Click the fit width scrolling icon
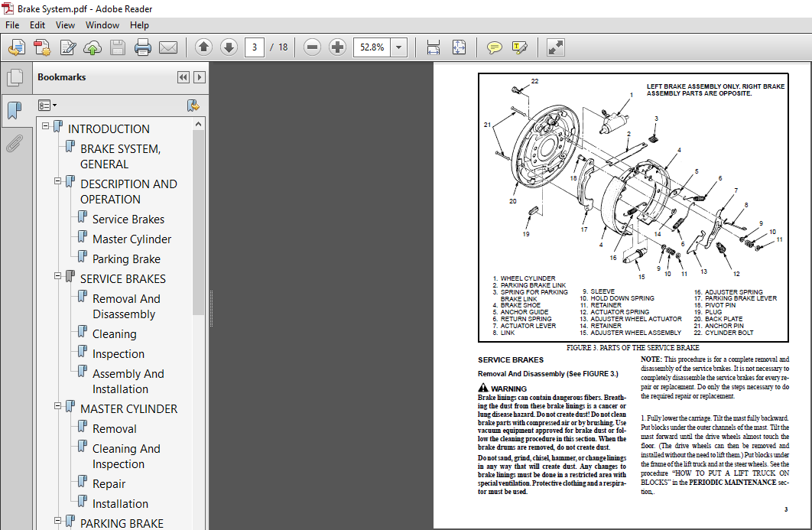Viewport: 812px width, 530px height. (x=434, y=47)
